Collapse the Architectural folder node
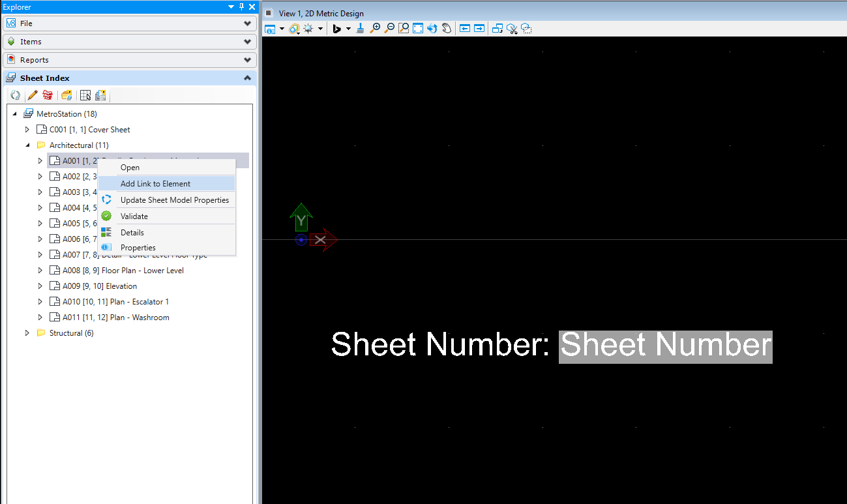This screenshot has height=504, width=847. [x=27, y=145]
